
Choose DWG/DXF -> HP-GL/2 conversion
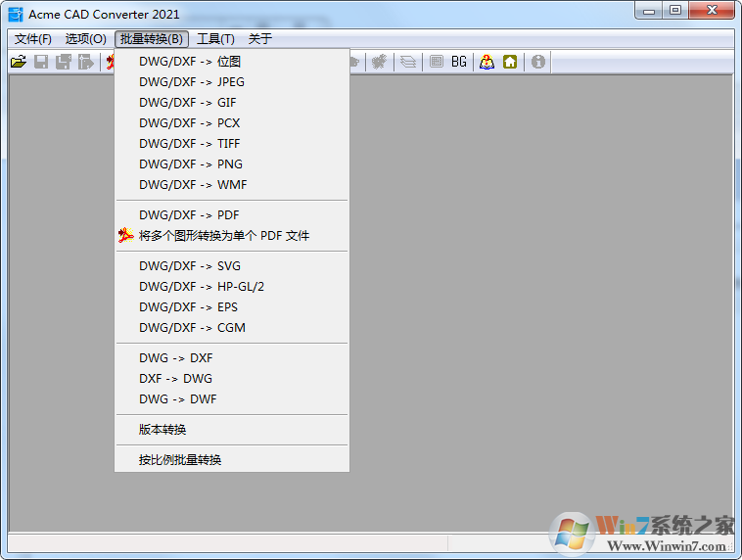[232, 287]
